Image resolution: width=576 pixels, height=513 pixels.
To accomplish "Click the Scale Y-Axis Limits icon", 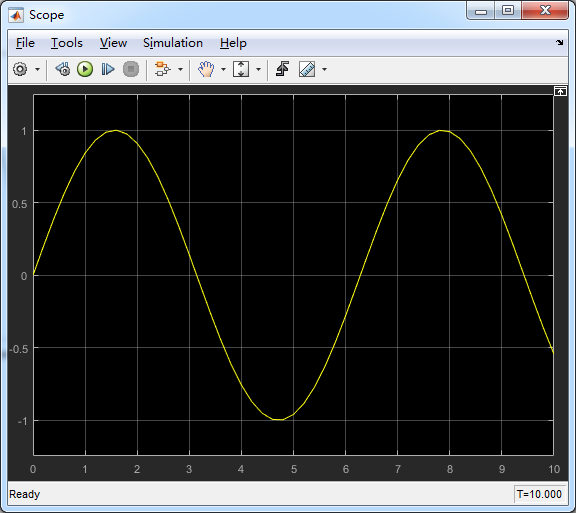I will 241,69.
